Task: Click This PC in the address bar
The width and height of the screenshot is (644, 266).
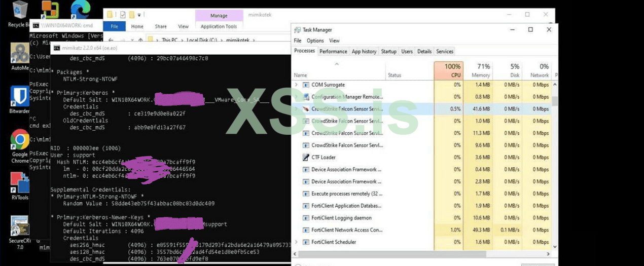Action: (x=169, y=40)
